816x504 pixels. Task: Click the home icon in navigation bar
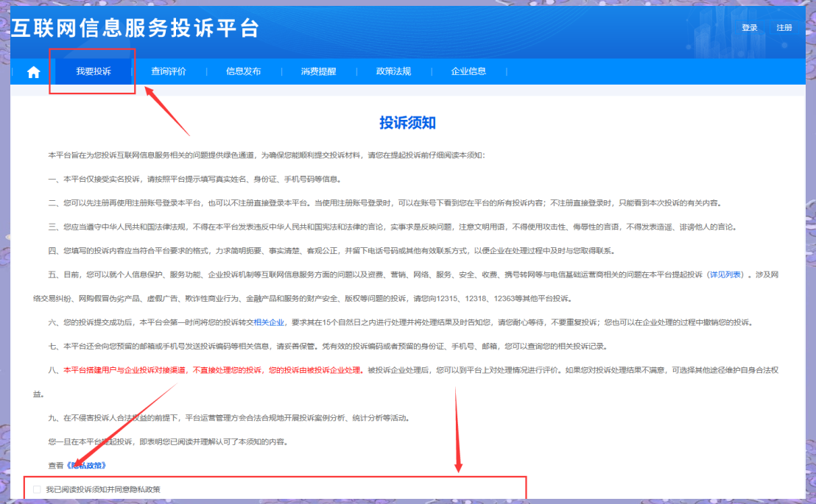click(x=33, y=72)
